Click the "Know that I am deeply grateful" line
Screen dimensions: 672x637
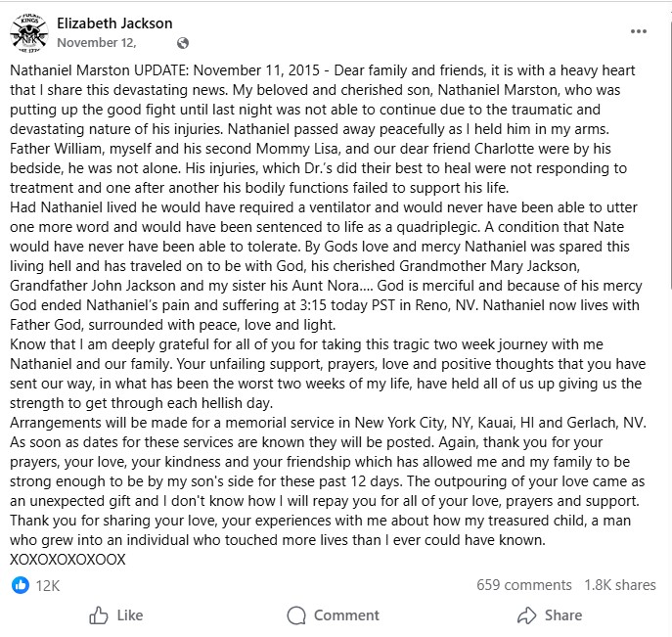[x=117, y=344]
